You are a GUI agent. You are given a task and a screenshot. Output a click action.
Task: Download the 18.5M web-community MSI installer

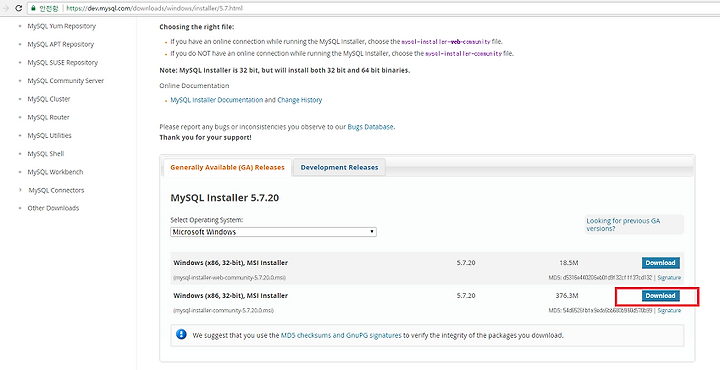pyautogui.click(x=660, y=263)
